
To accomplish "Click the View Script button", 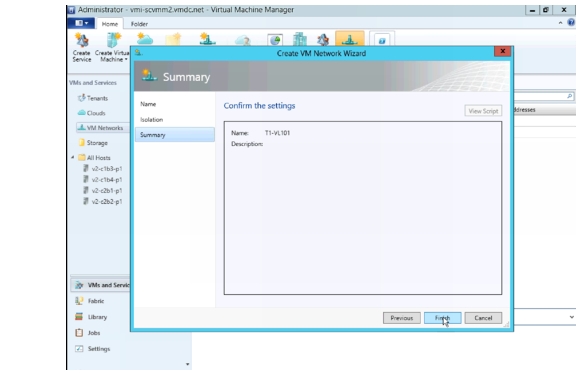I will 483,111.
